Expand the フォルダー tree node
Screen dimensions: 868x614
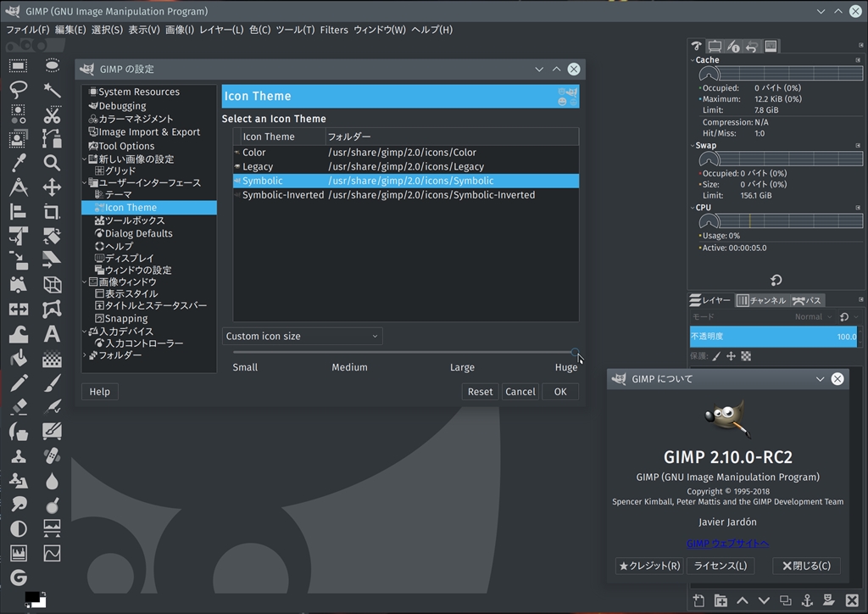[85, 354]
